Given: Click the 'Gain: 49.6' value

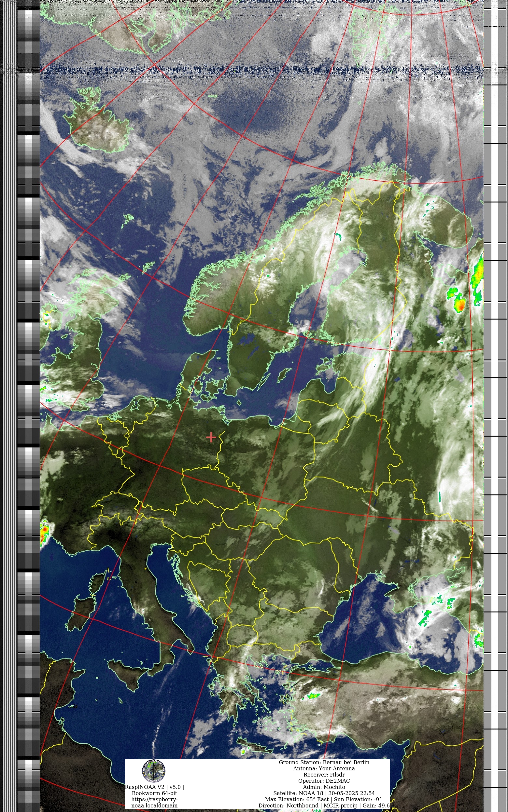Looking at the screenshot, I should 376,805.
